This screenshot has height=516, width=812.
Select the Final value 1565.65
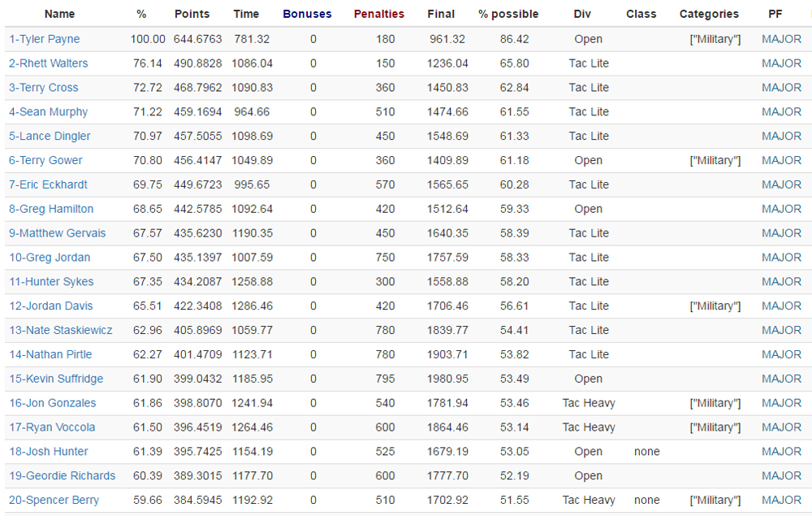click(x=447, y=185)
